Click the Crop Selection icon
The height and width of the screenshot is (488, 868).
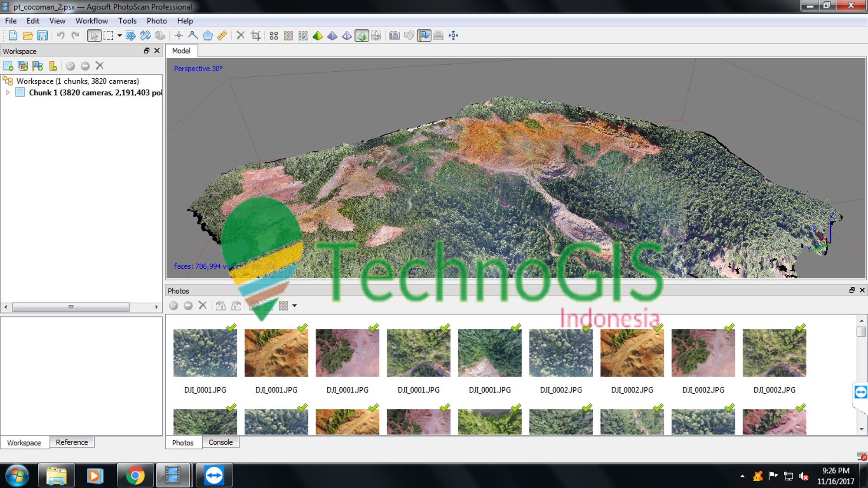(x=256, y=36)
